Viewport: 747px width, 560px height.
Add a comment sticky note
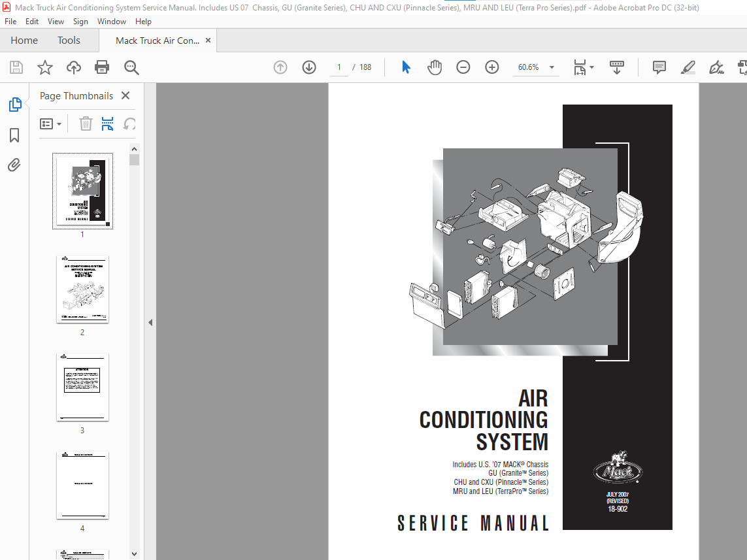coord(659,67)
